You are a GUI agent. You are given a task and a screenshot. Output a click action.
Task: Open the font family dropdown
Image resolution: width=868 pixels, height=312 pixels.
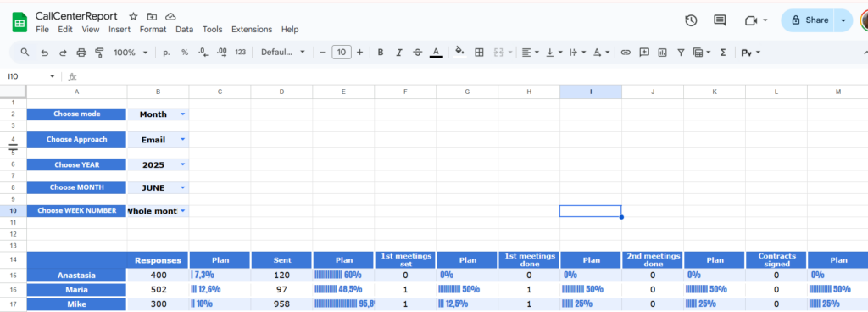point(283,53)
